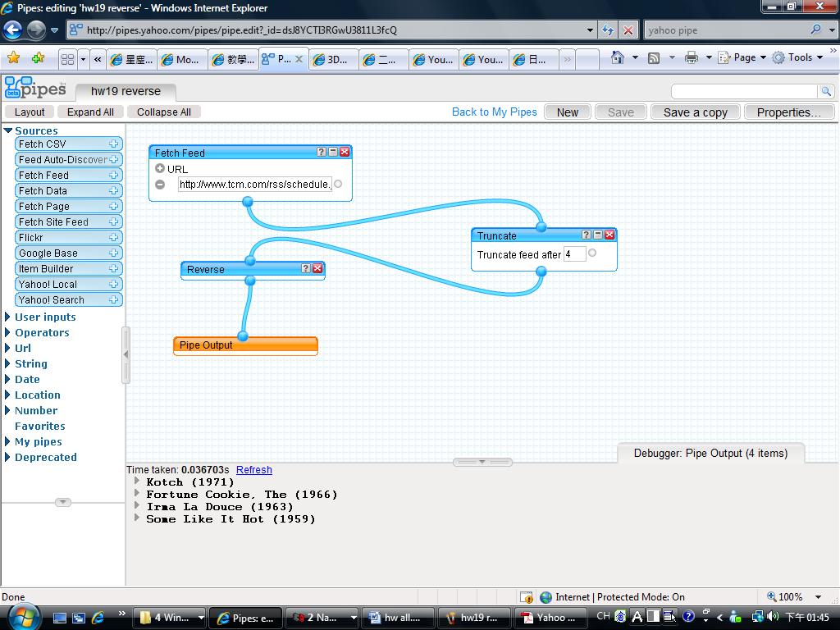Screen dimensions: 840x630
Task: Click the browser address bar
Action: click(332, 30)
